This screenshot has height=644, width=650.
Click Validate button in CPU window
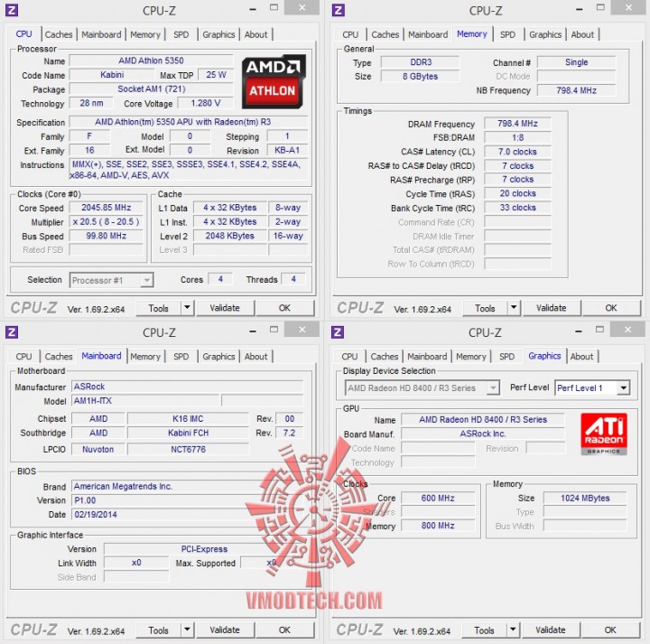click(225, 308)
